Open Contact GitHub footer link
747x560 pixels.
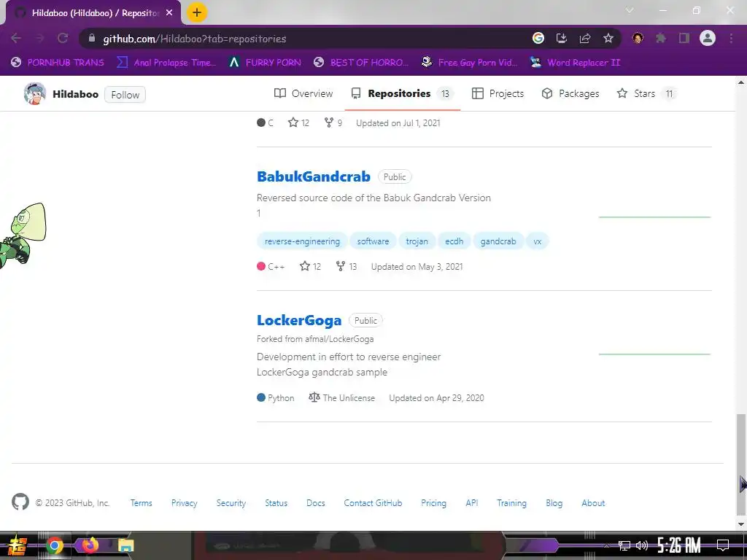373,503
